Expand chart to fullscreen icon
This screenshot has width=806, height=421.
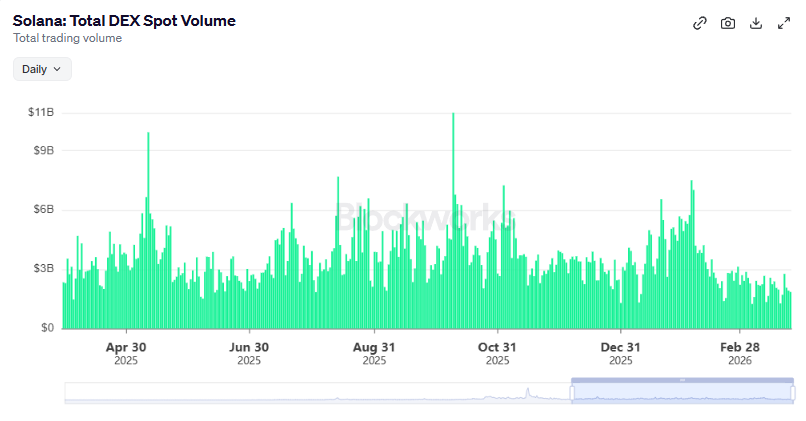[x=784, y=23]
